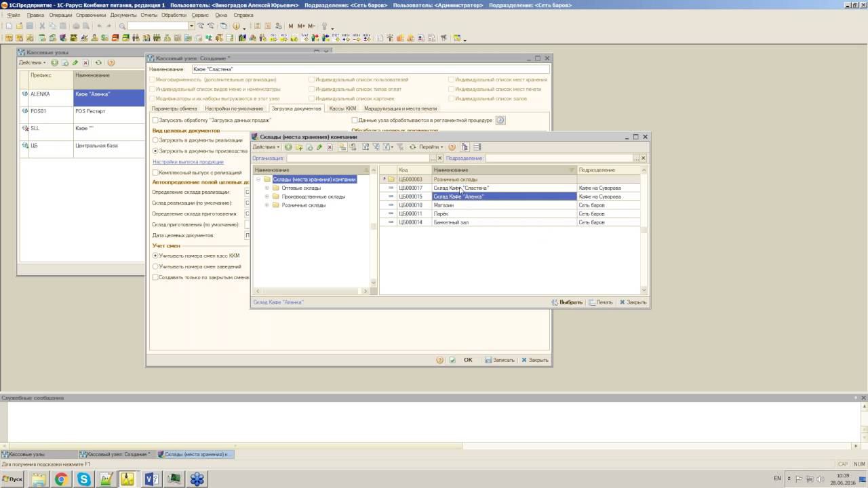Open the Перейти dropdown in warehouses window

[x=431, y=147]
